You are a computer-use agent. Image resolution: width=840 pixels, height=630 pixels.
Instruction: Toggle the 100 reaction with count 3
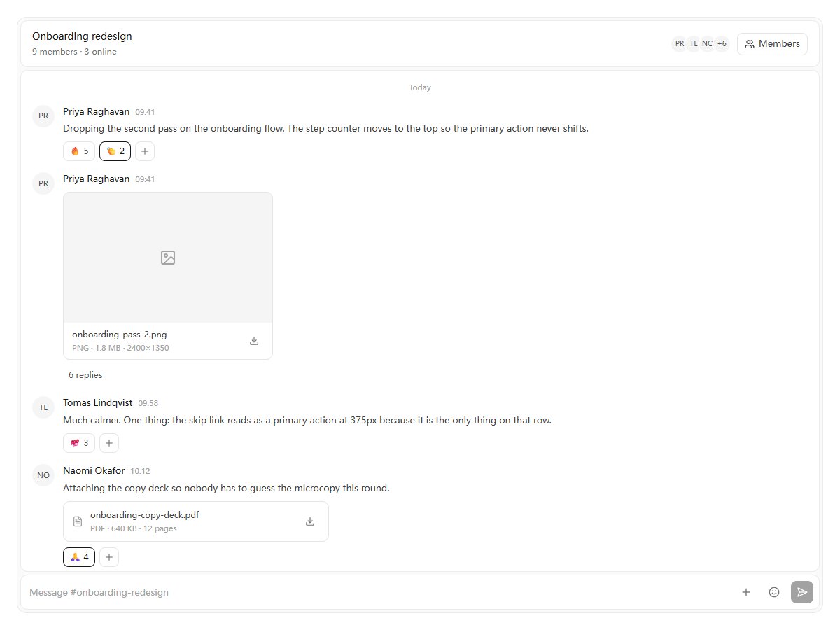click(x=79, y=443)
